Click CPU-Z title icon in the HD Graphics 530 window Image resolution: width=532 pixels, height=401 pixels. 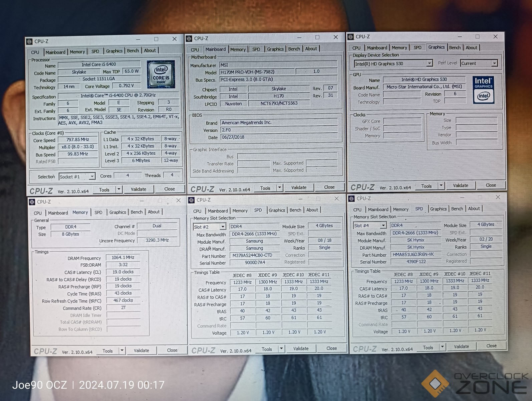(350, 37)
